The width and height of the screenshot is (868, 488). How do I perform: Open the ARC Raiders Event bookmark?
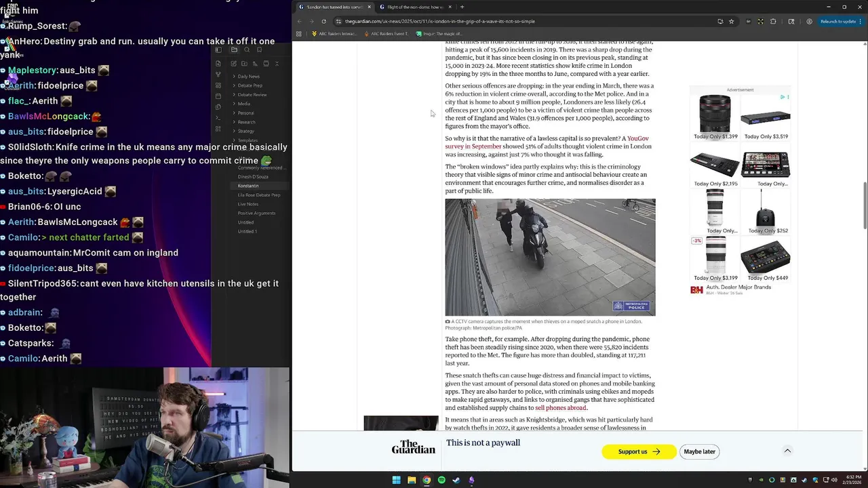pyautogui.click(x=386, y=34)
